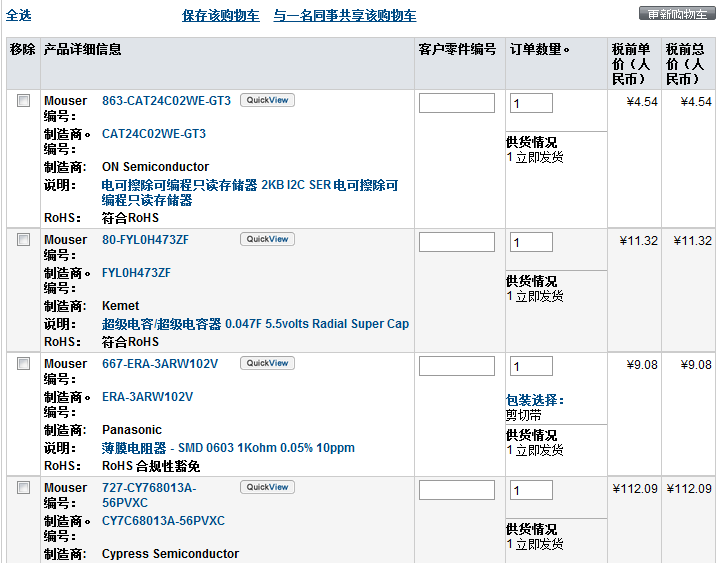Select the Cypress Semiconductor manufacturer text
Viewport: 717px width, 563px height.
[x=170, y=553]
